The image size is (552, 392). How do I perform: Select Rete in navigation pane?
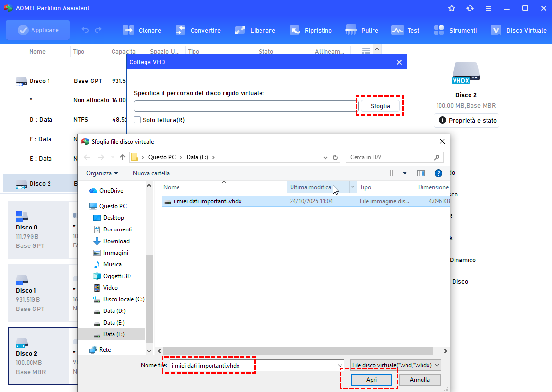pyautogui.click(x=100, y=349)
